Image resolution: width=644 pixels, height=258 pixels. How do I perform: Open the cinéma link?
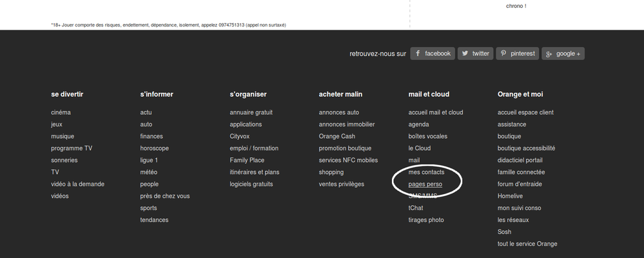(x=61, y=113)
